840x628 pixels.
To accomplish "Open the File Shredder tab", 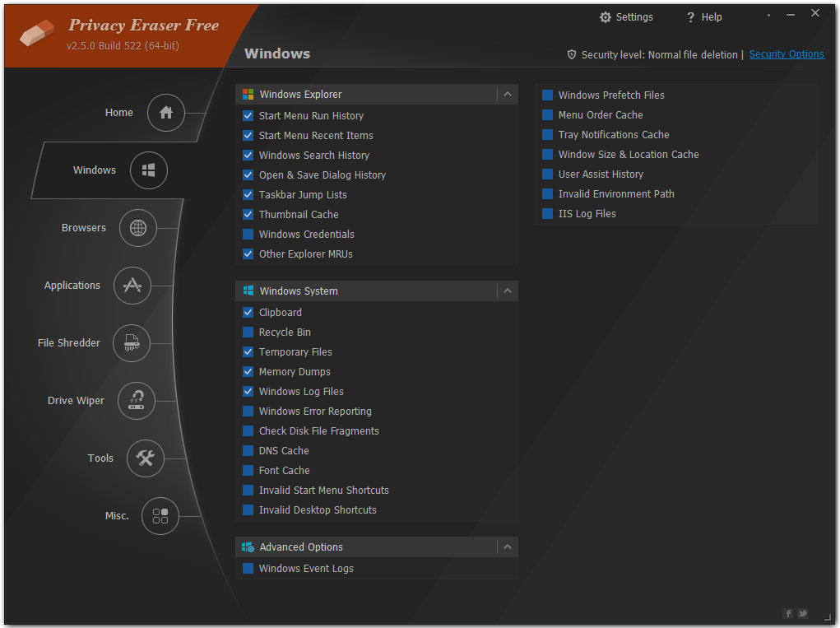I will pos(68,343).
